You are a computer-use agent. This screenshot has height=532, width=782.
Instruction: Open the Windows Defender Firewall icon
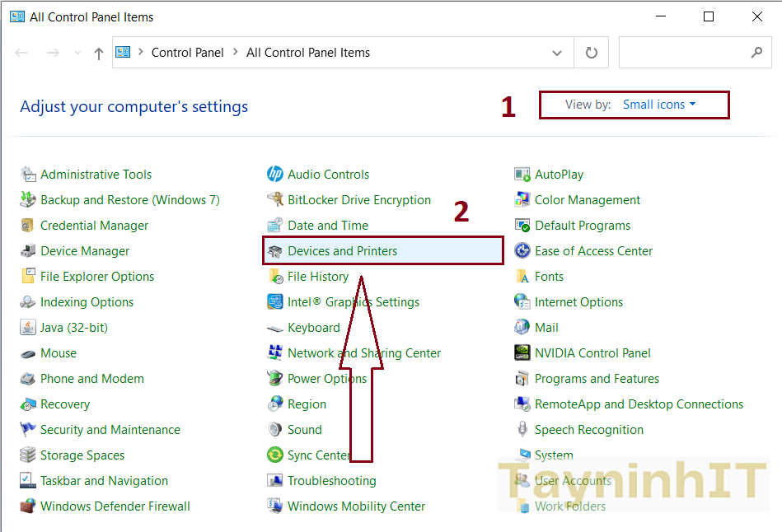click(28, 506)
